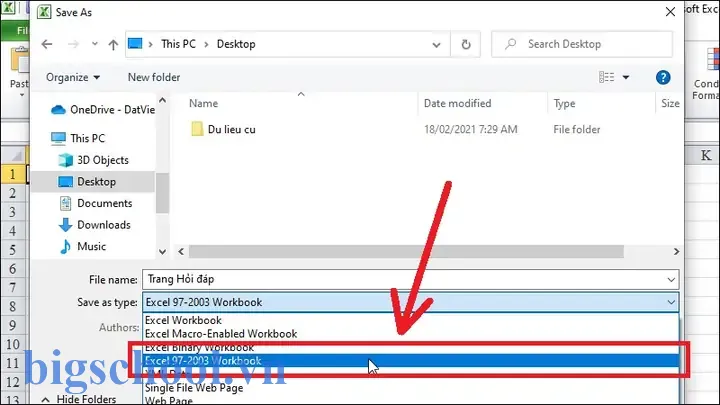Open the recent locations chevron
720x405 pixels.
[95, 44]
